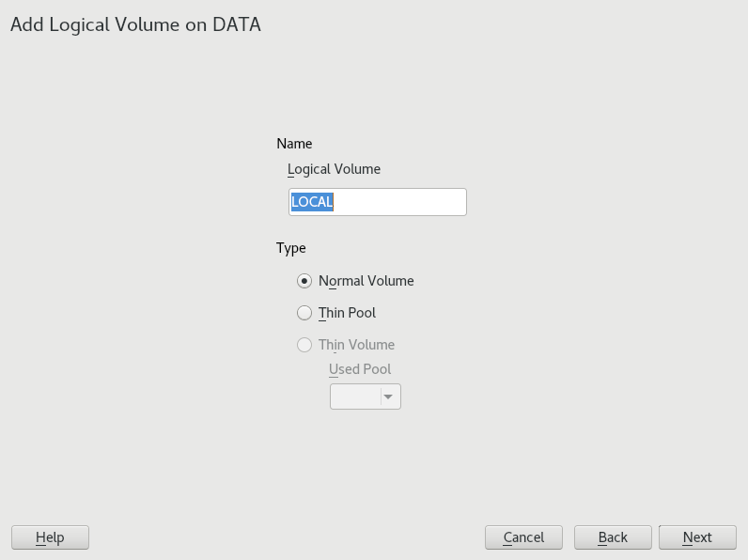
Task: Click the Help button
Action: (x=50, y=537)
